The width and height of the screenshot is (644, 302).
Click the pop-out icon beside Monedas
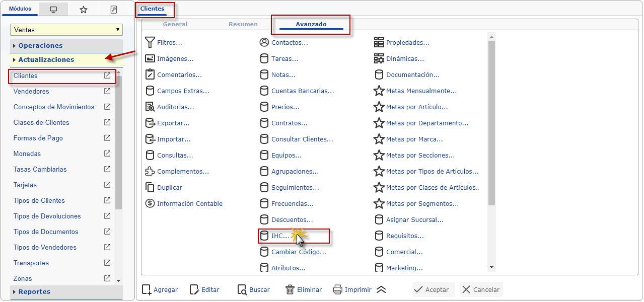tap(107, 154)
